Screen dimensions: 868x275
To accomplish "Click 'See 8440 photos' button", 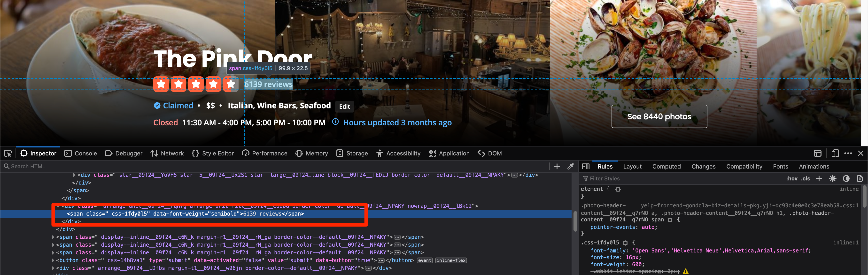I will [x=658, y=116].
